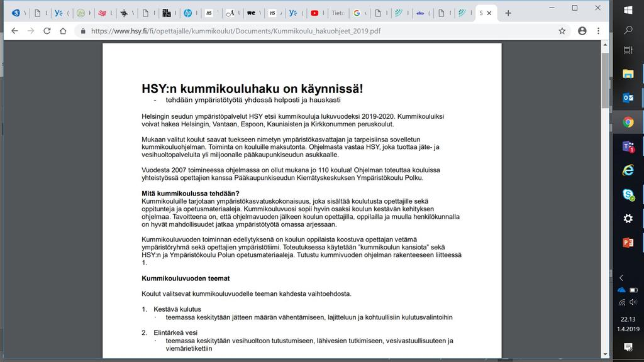Switch to the Google tab
Image resolution: width=644 pixels, height=362 pixels.
[x=357, y=13]
